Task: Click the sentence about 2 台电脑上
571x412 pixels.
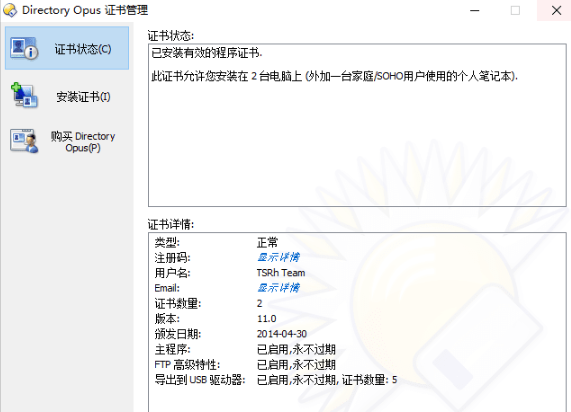Action: coord(334,76)
